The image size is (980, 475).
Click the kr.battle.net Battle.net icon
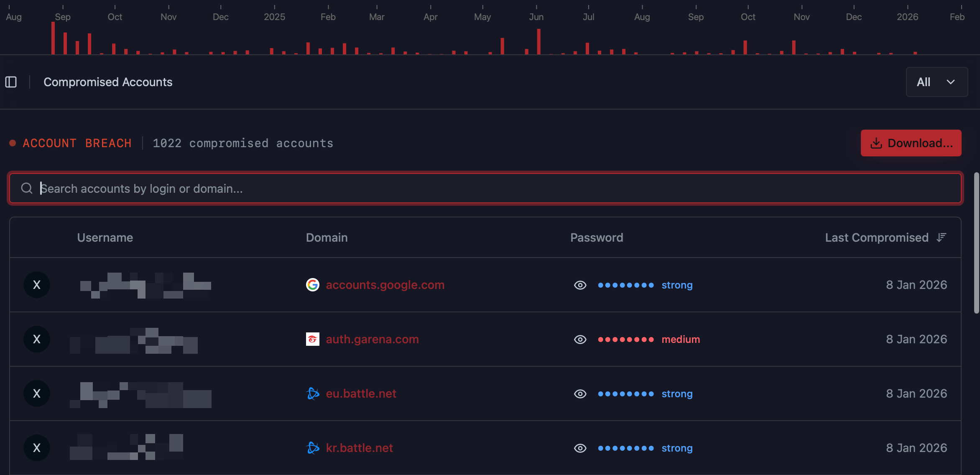coord(313,448)
